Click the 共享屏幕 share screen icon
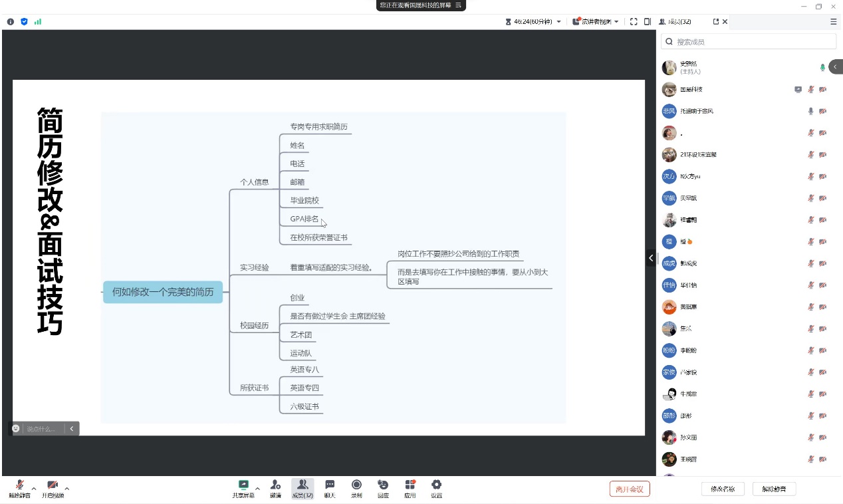The width and height of the screenshot is (843, 504). (x=243, y=488)
